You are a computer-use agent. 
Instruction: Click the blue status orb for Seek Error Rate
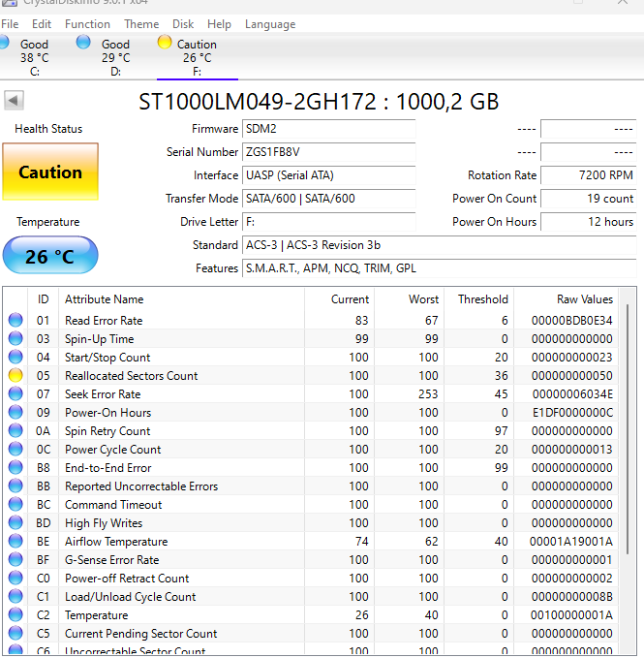15,393
